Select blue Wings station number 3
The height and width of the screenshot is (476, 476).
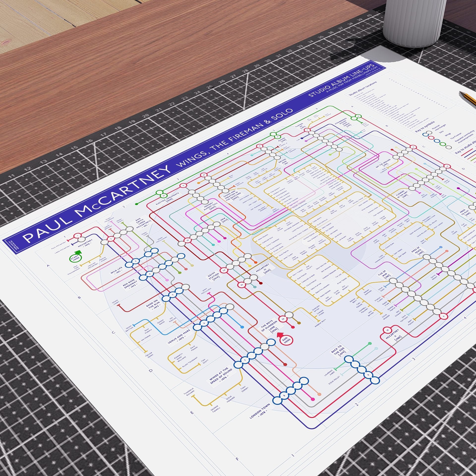[x=136, y=261]
